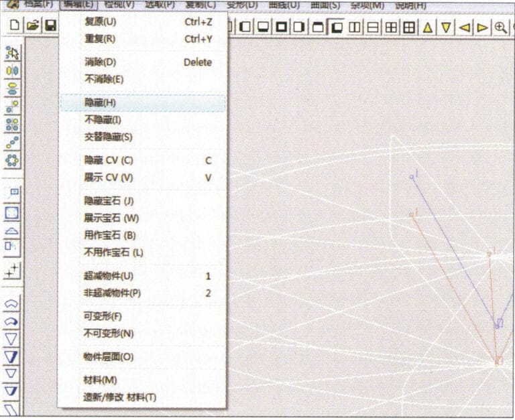Select the four-way mirror copy tool
The image size is (515, 420).
pyautogui.click(x=13, y=125)
